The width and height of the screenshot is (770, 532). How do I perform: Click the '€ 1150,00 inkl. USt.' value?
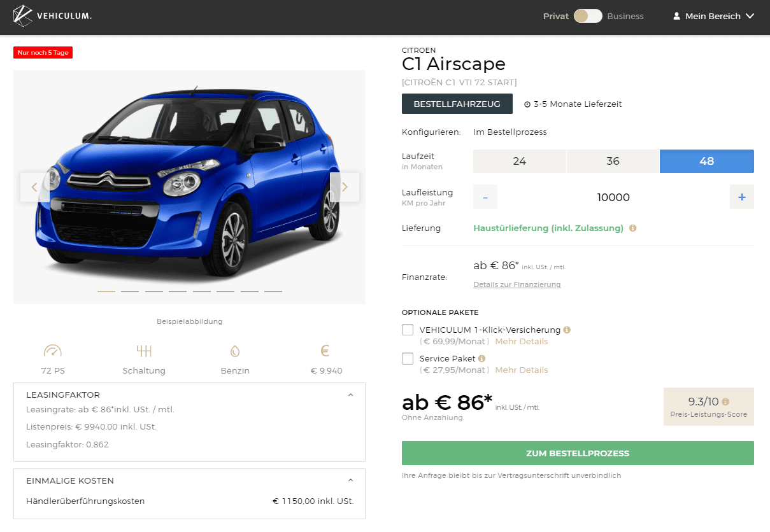click(313, 501)
